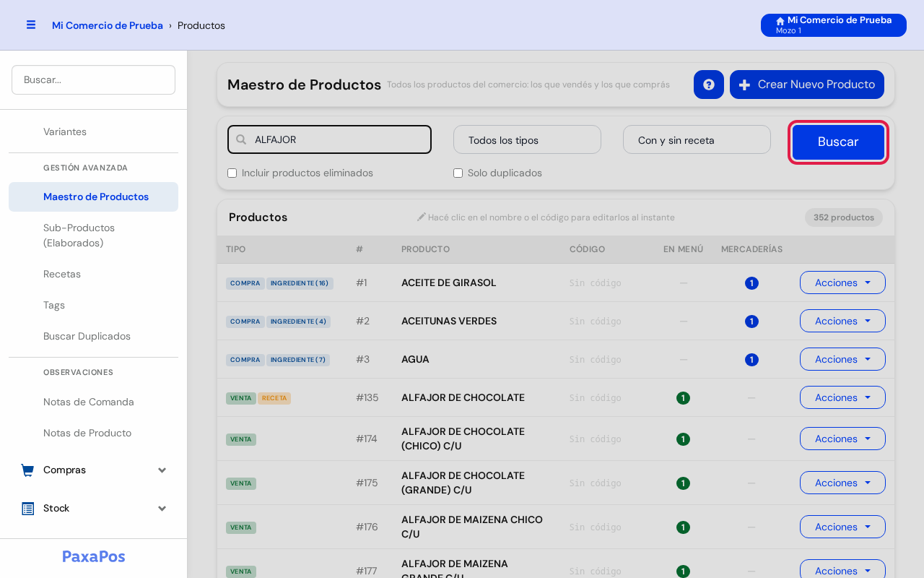
Task: Open Notas de Producto in sidebar
Action: click(93, 433)
